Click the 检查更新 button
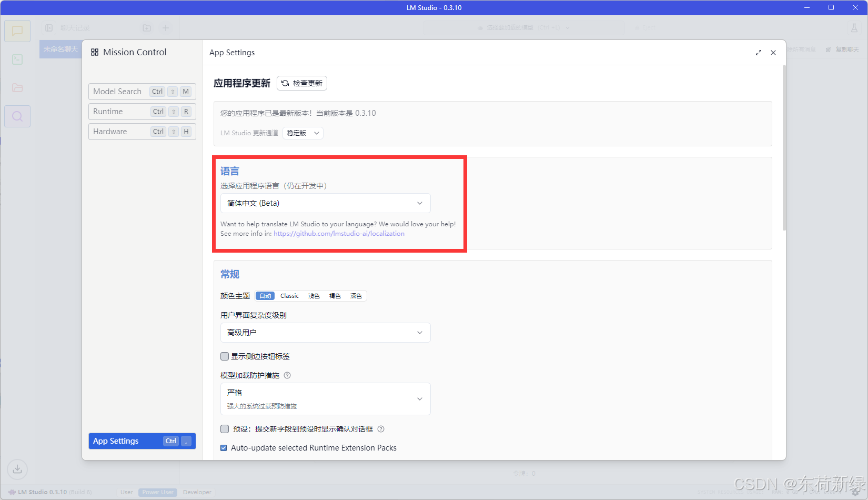This screenshot has height=500, width=868. [x=302, y=83]
